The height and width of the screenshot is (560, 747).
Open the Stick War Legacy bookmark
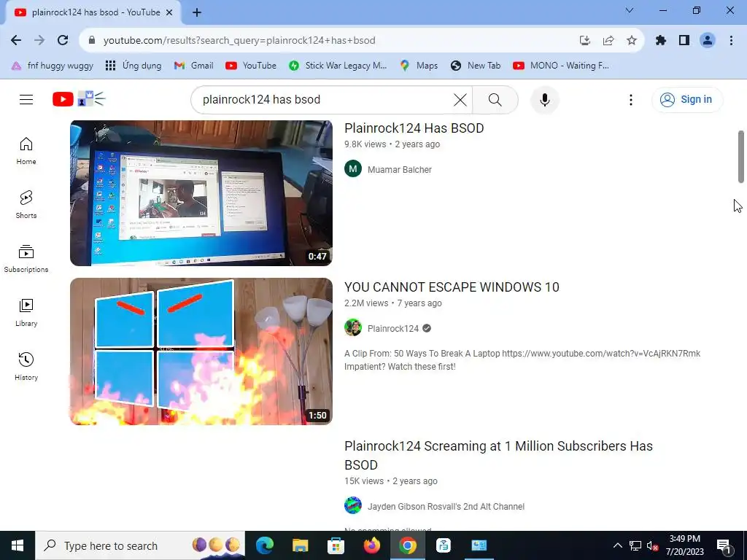[338, 66]
